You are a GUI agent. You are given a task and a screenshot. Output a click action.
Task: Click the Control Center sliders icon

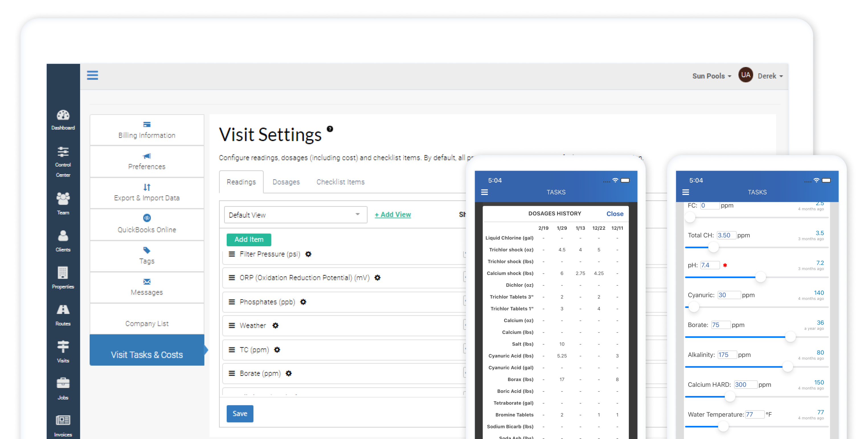63,152
